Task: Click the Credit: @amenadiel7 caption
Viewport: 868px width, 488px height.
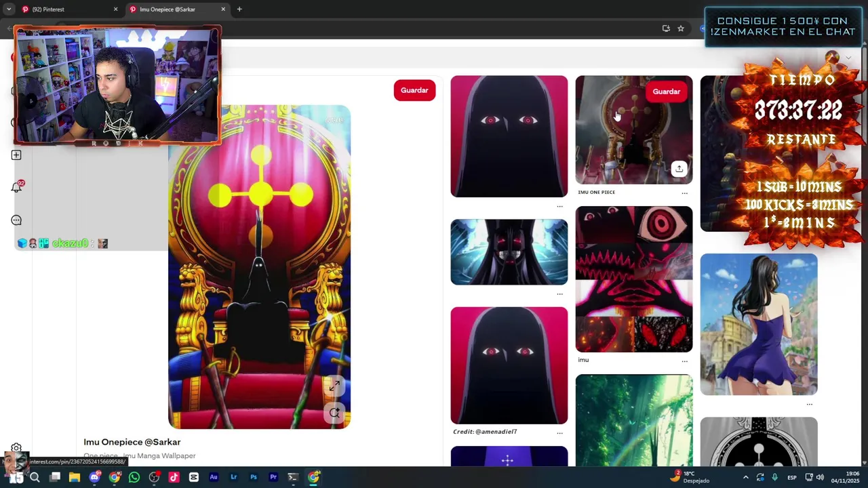Action: click(x=485, y=432)
